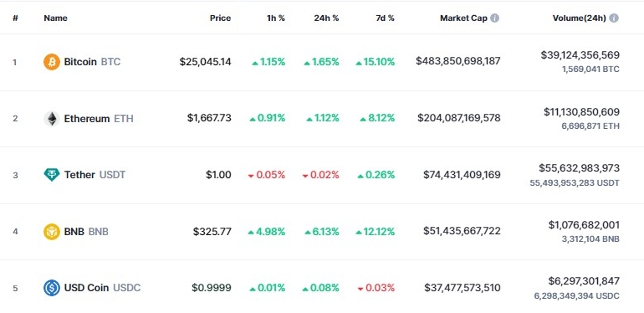Click the Market Cap info icon
The height and width of the screenshot is (313, 644).
click(x=495, y=18)
